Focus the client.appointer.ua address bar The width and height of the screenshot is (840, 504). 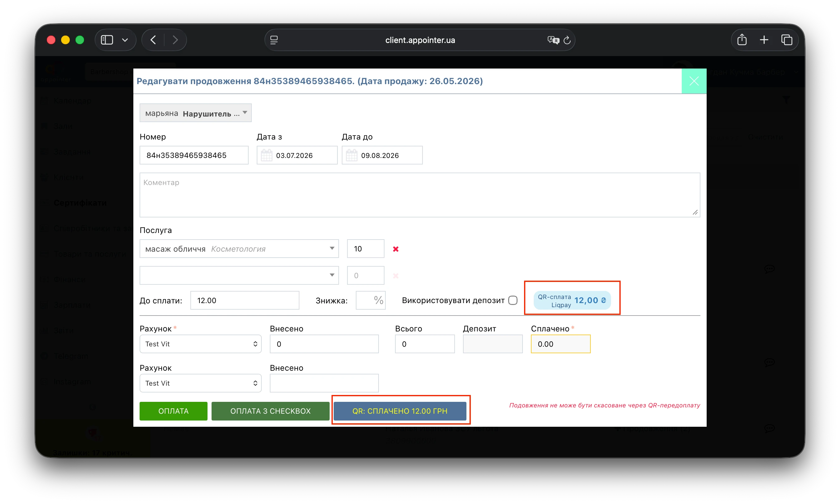(x=420, y=40)
